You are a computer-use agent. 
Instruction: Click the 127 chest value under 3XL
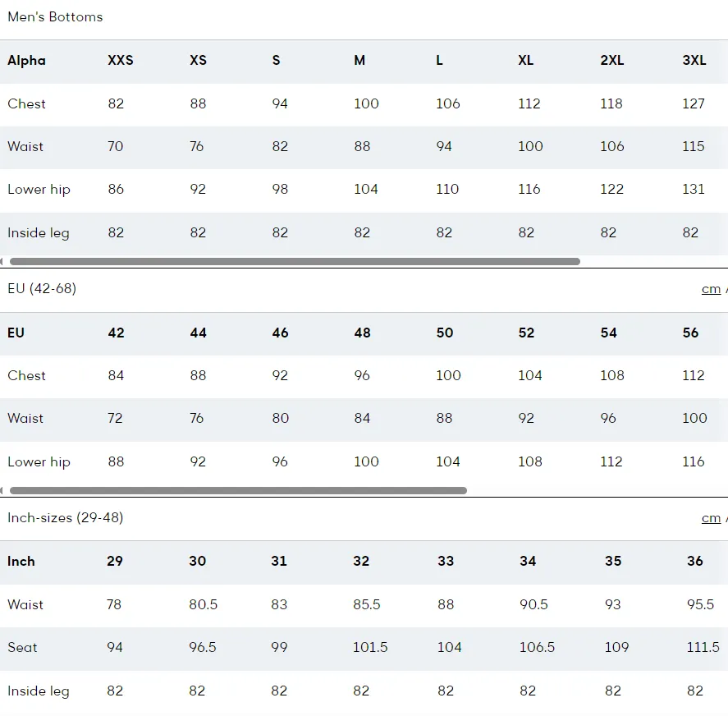pyautogui.click(x=694, y=103)
